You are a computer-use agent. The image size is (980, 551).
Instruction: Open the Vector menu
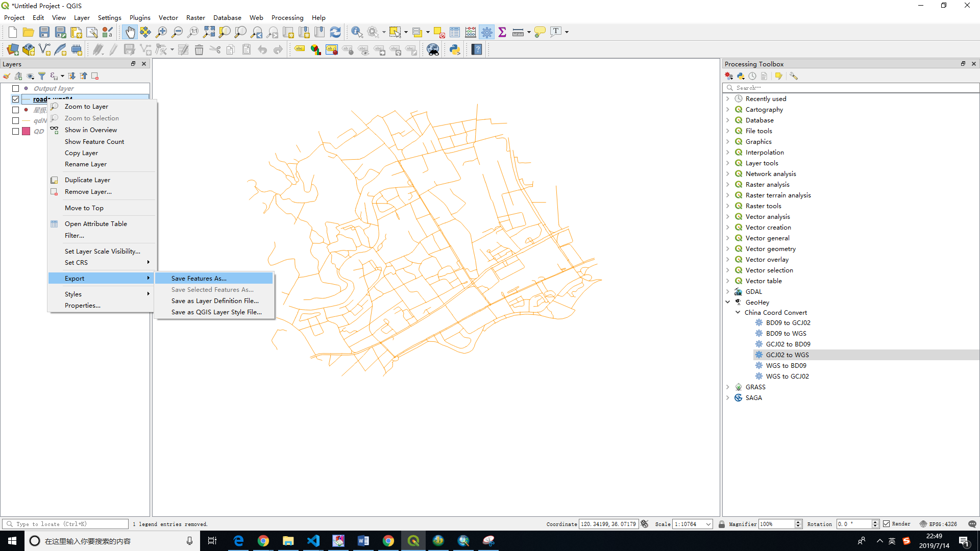pyautogui.click(x=168, y=17)
